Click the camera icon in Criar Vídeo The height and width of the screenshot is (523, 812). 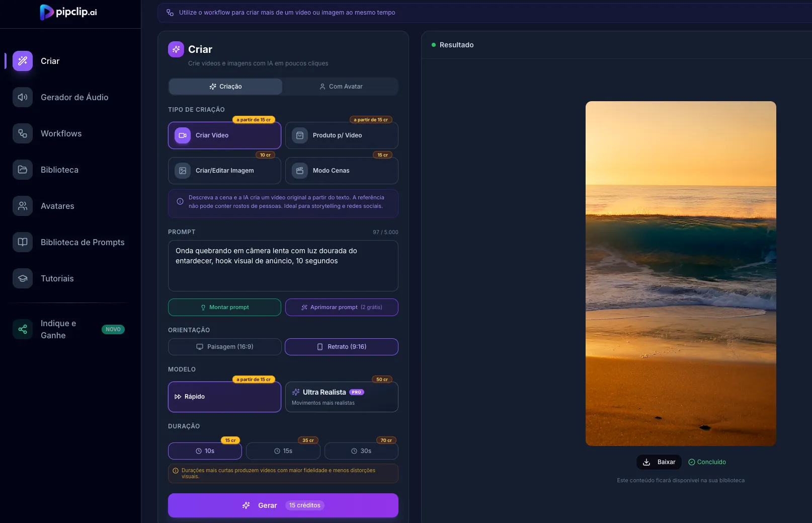183,135
